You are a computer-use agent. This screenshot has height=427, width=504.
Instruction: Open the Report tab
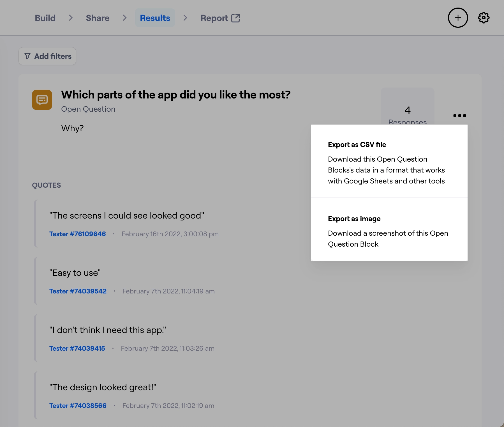(x=220, y=18)
